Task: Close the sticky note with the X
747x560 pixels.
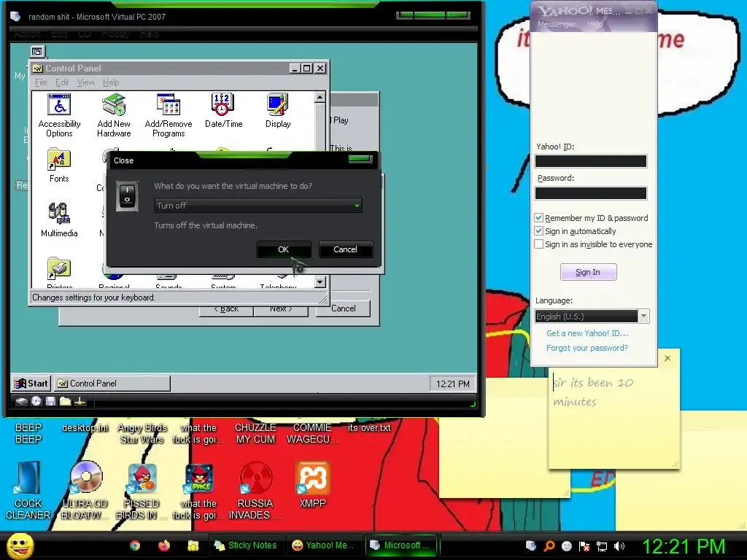Action: point(667,358)
